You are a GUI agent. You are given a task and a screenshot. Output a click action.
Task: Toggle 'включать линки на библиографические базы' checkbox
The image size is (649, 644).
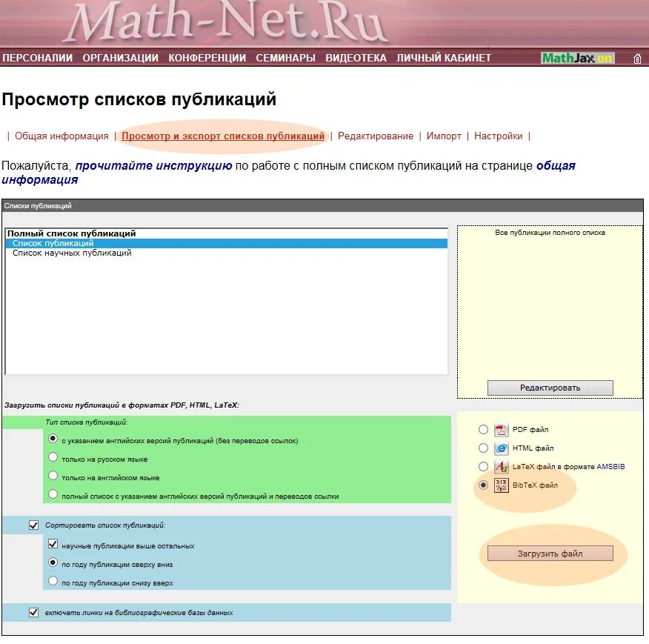(x=33, y=612)
